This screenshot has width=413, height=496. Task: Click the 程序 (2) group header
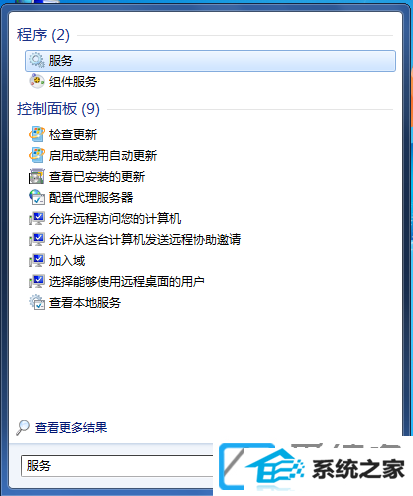43,35
